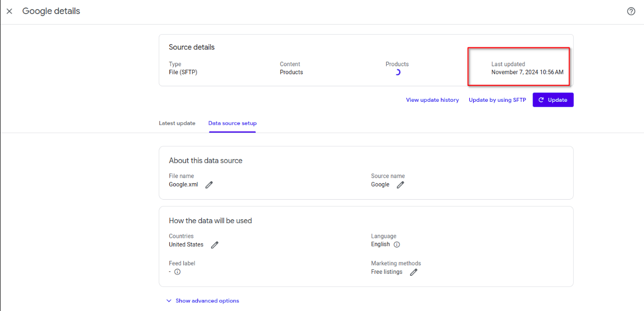This screenshot has width=644, height=311.
Task: Switch to the Latest update tab
Action: point(177,123)
